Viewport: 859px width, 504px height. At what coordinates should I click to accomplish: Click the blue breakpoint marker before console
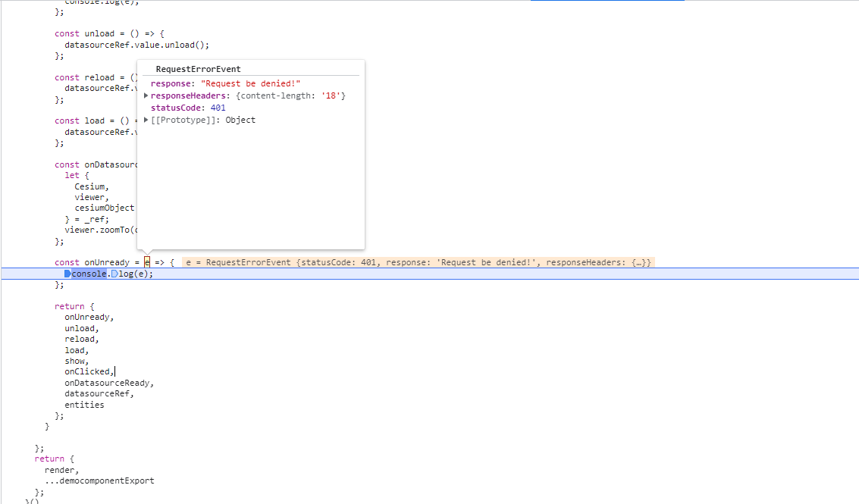pos(67,274)
